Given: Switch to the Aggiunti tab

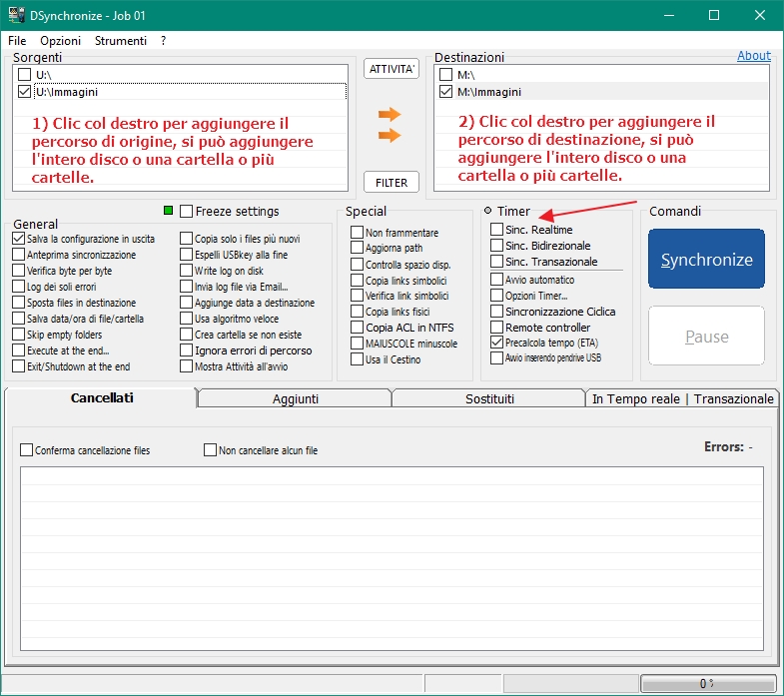Looking at the screenshot, I should [295, 398].
